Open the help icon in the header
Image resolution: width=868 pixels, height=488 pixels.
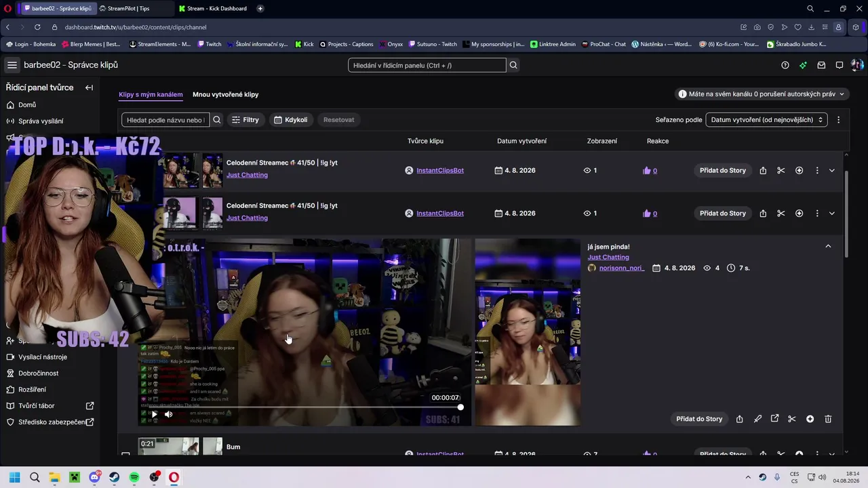(785, 65)
